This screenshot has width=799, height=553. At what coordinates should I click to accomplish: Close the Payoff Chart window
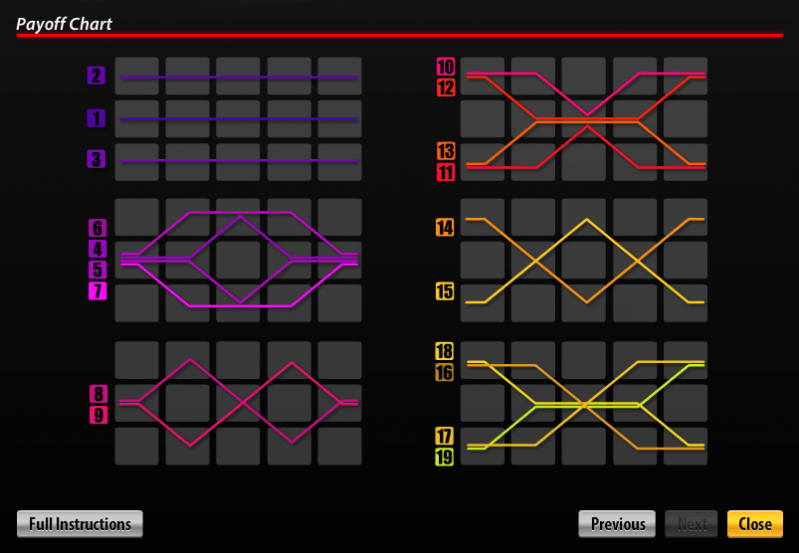(755, 524)
